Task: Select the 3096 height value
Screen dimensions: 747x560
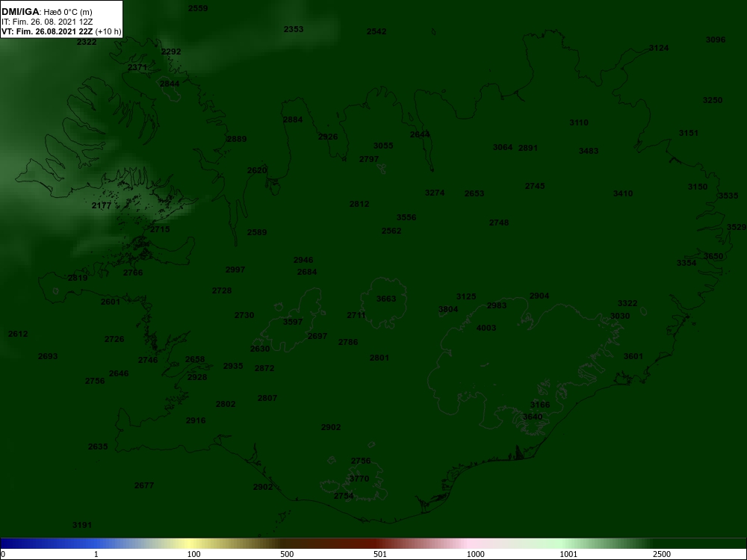Action: (716, 40)
